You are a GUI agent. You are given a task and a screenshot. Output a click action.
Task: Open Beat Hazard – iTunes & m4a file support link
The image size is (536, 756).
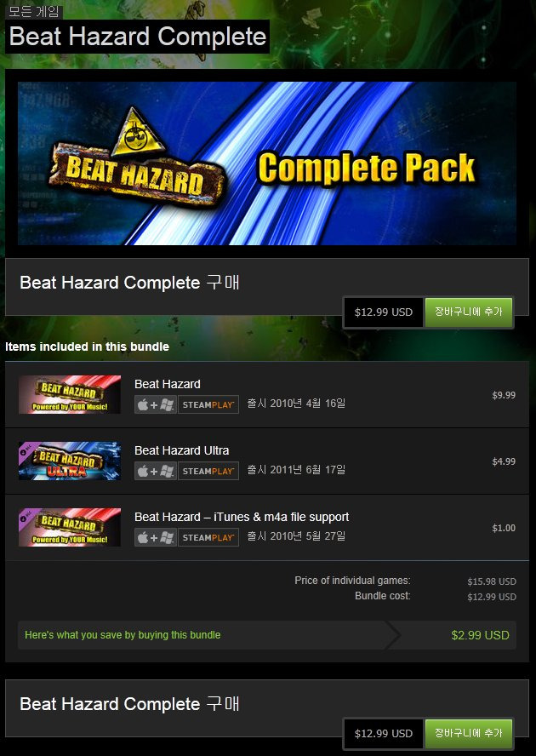pos(242,518)
